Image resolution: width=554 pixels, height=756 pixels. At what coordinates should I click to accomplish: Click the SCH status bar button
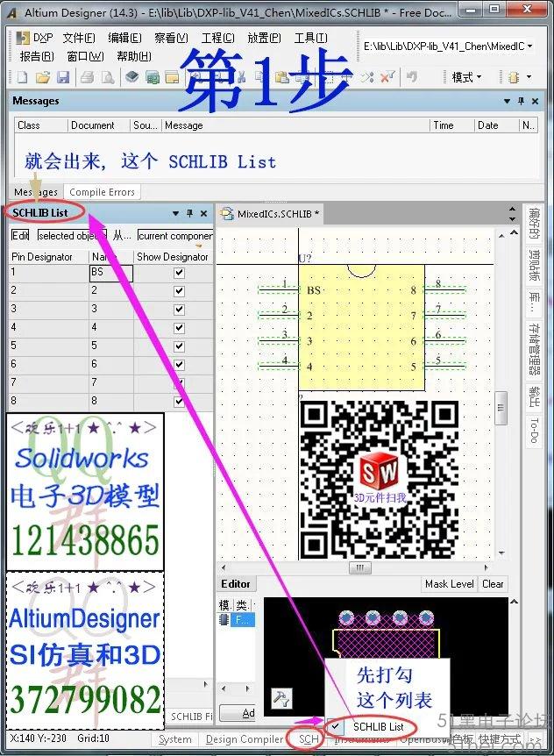(x=309, y=739)
